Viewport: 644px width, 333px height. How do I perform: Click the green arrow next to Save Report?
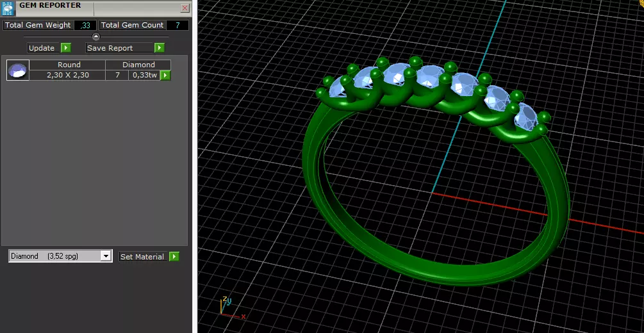click(160, 48)
